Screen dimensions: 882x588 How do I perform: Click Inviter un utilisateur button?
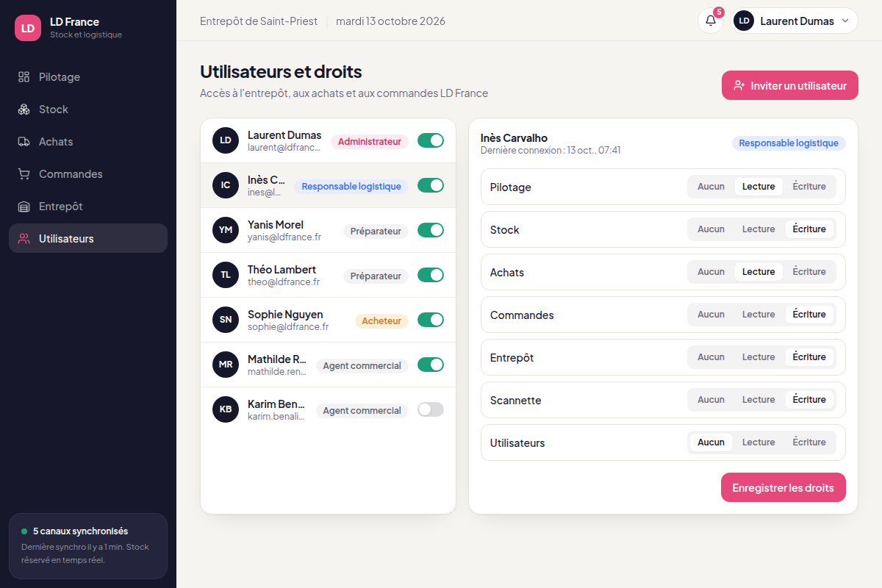(790, 85)
